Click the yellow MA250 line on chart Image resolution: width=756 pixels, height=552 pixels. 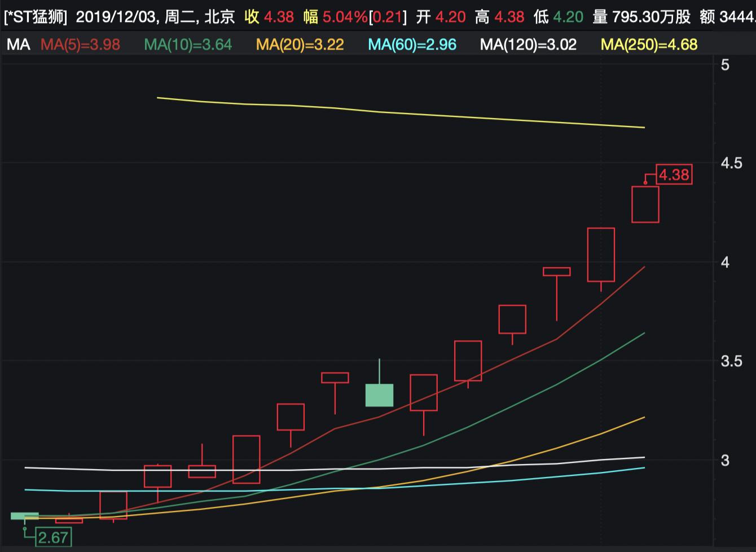[x=401, y=113]
